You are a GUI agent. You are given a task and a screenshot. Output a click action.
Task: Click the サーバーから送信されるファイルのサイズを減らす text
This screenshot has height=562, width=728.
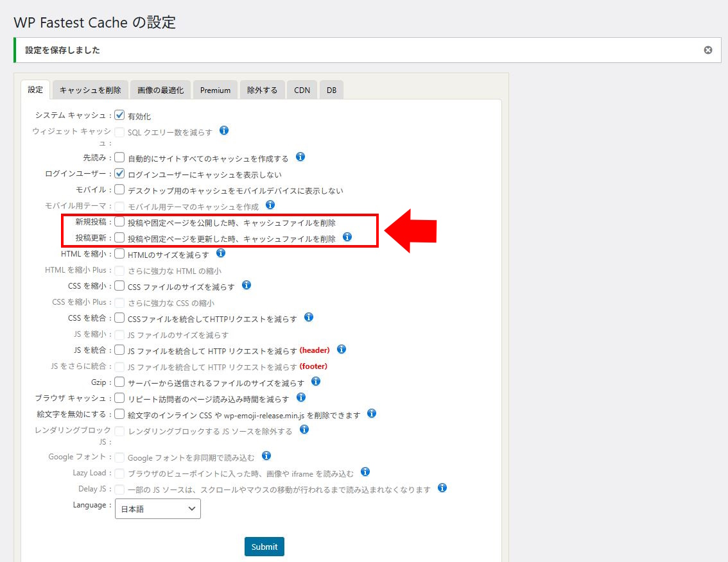point(216,383)
